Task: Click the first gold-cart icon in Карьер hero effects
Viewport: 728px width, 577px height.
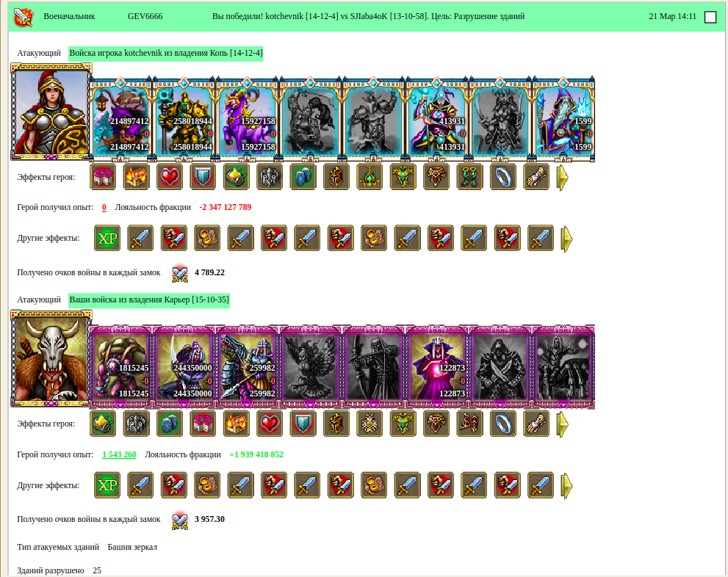Action: coord(103,424)
